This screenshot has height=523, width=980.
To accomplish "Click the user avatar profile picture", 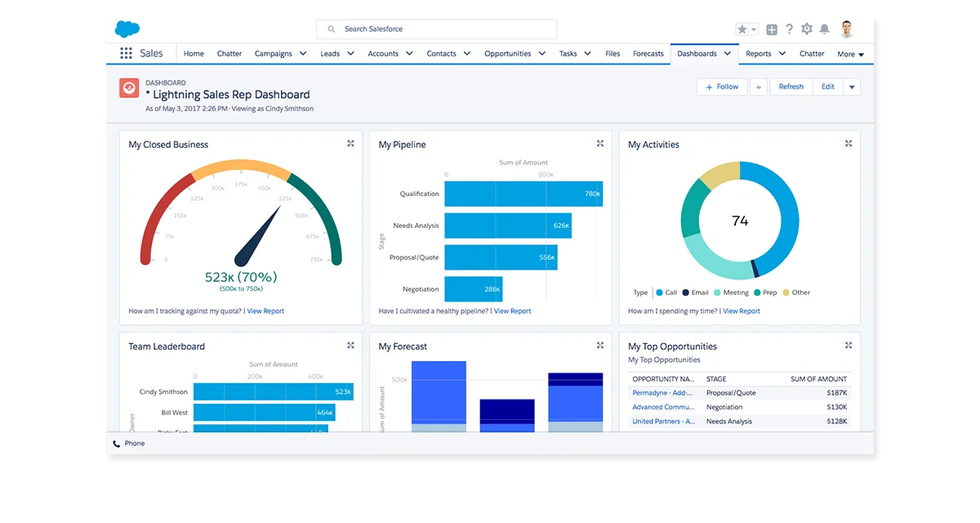I will [846, 29].
